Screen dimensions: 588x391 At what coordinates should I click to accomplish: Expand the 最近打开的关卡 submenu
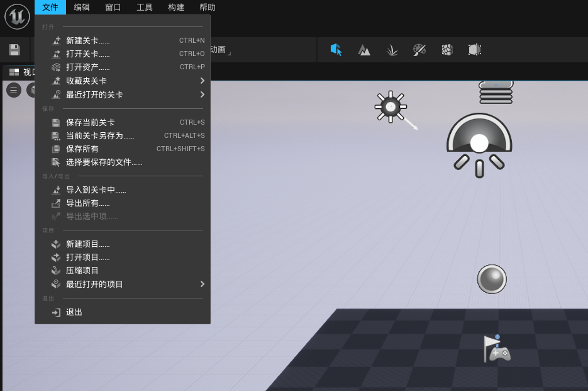click(123, 94)
